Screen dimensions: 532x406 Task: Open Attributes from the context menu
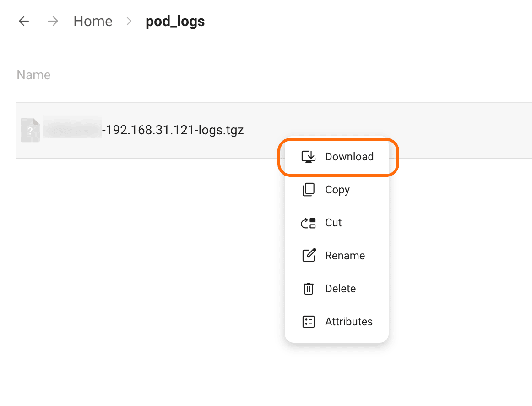tap(348, 321)
